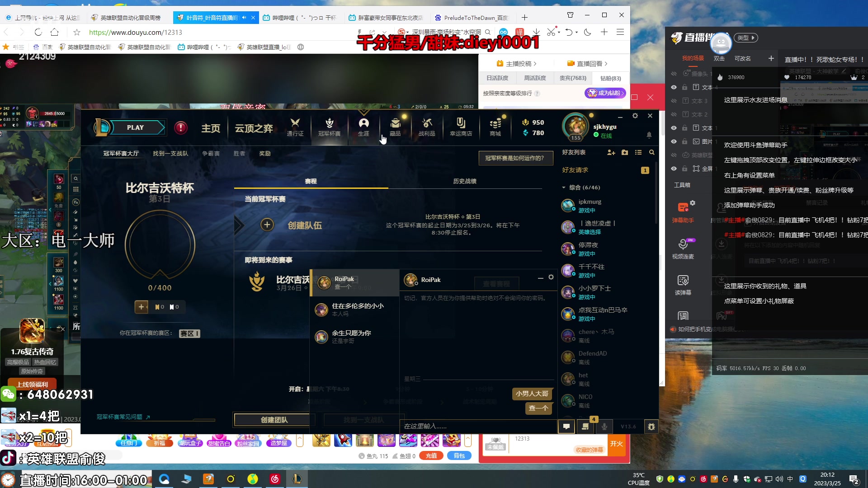Open the missions icon with badge 4
Viewport: 868px width, 488px height.
click(x=585, y=426)
